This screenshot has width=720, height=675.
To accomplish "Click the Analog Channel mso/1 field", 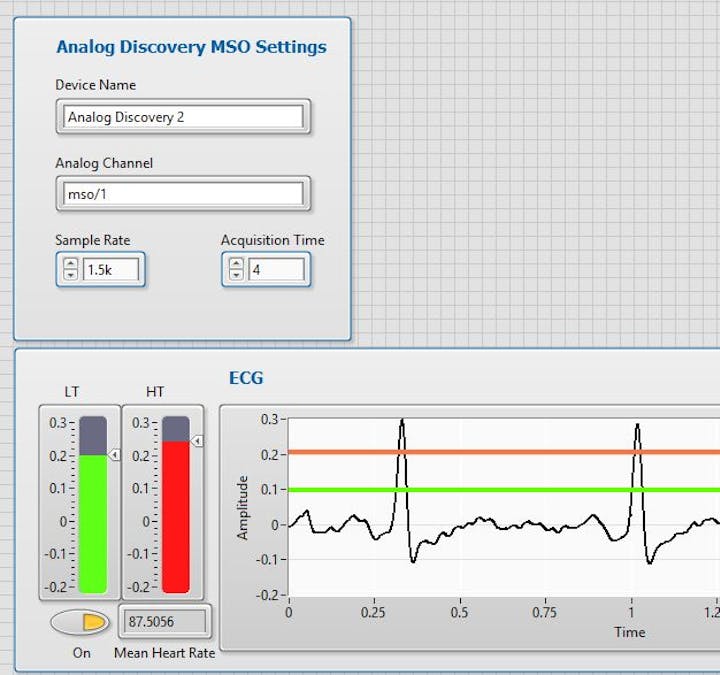I will click(183, 194).
